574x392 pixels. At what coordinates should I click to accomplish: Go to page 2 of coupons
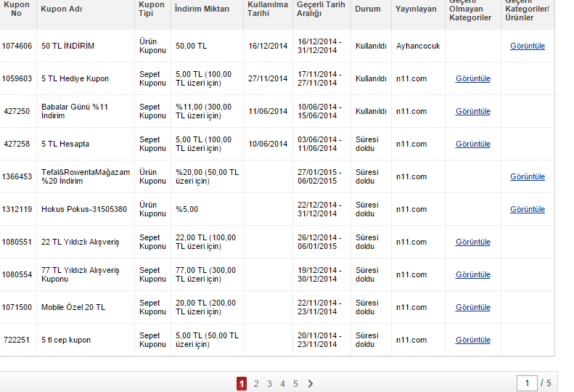(x=256, y=384)
